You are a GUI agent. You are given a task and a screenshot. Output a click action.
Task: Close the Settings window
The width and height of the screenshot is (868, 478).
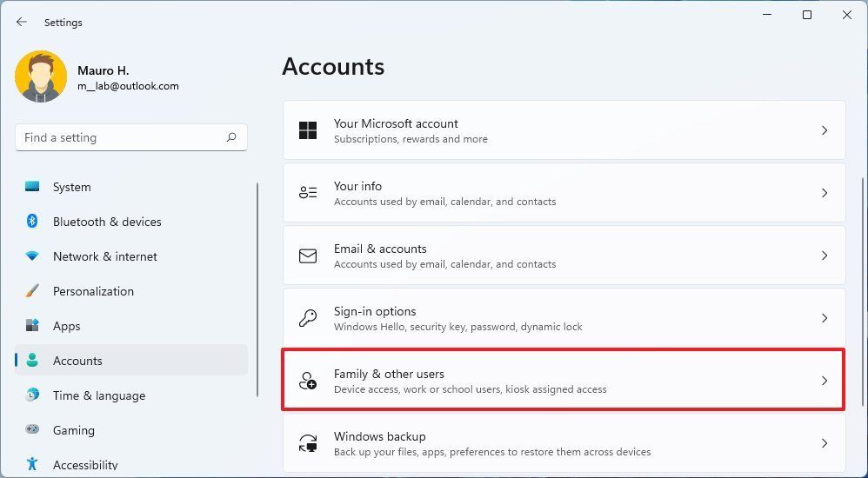pos(847,15)
